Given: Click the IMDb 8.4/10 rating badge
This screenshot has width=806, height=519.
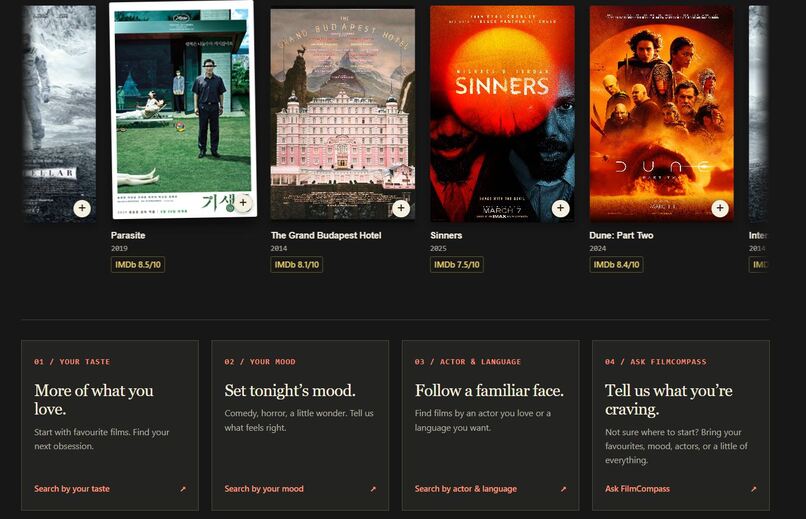Looking at the screenshot, I should pyautogui.click(x=616, y=265).
